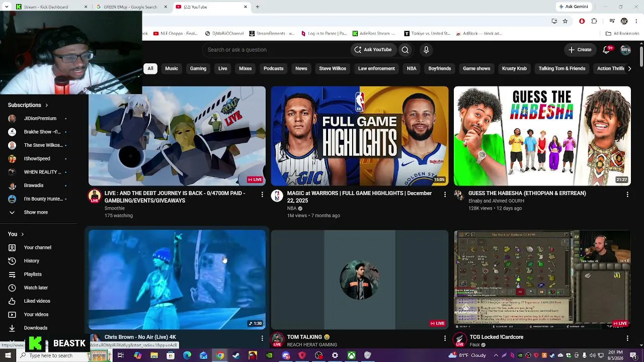Select the Steve Wilkos filter chip
Image resolution: width=644 pixels, height=362 pixels.
[x=333, y=68]
